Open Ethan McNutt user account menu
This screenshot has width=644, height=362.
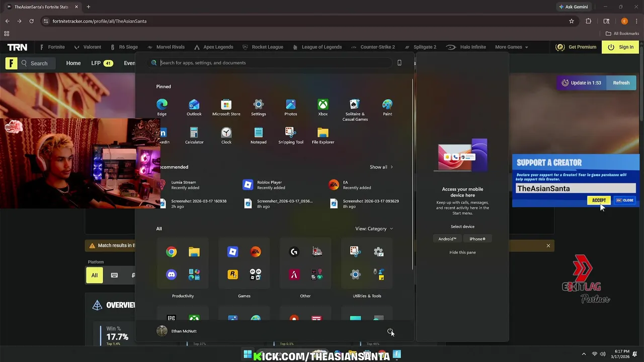(177, 331)
